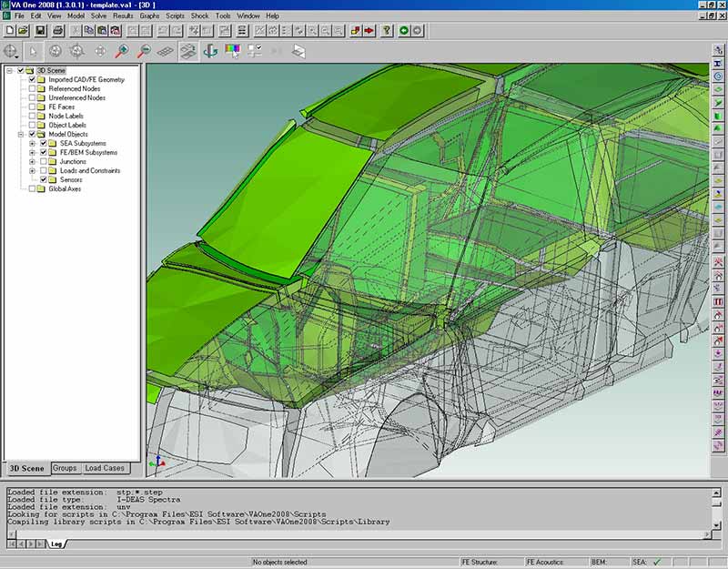The width and height of the screenshot is (728, 569).
Task: Activate the pointer selection tool
Action: click(x=33, y=51)
